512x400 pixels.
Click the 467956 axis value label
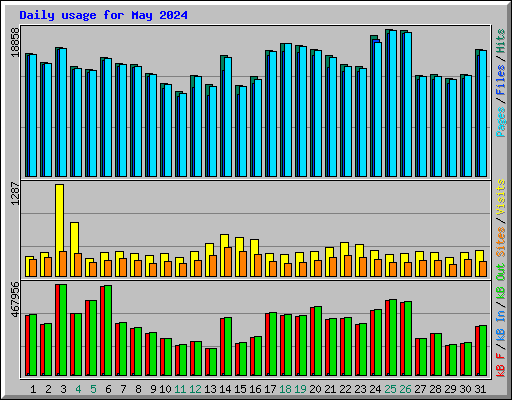click(16, 300)
